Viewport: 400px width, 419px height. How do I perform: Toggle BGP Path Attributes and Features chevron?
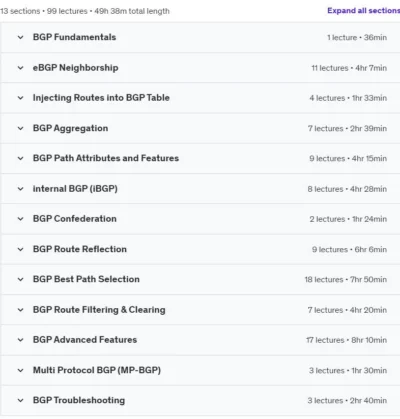tap(21, 158)
